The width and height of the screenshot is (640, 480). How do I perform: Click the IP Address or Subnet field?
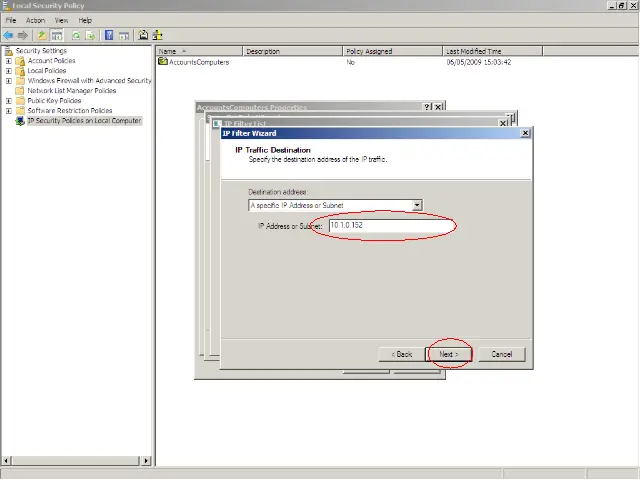[386, 226]
